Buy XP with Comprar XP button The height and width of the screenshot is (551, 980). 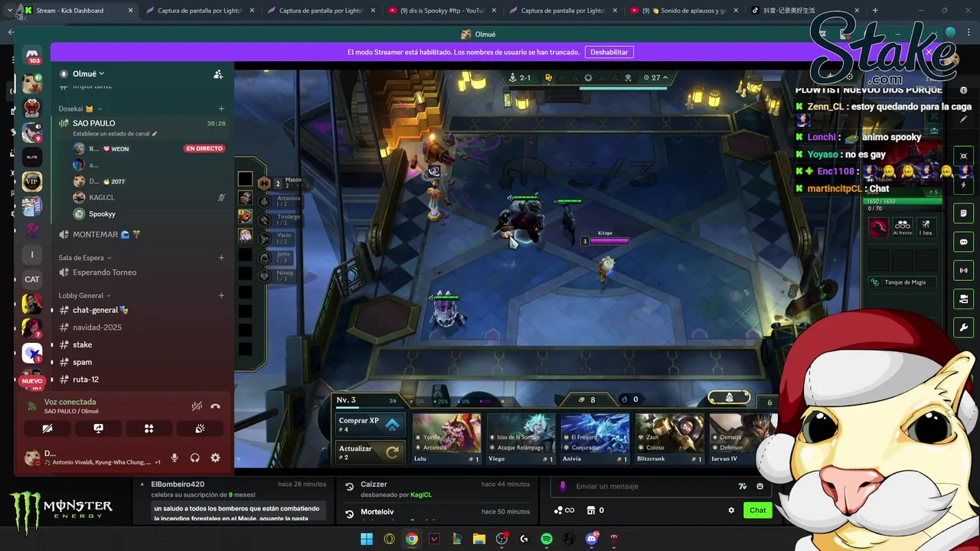pos(370,424)
